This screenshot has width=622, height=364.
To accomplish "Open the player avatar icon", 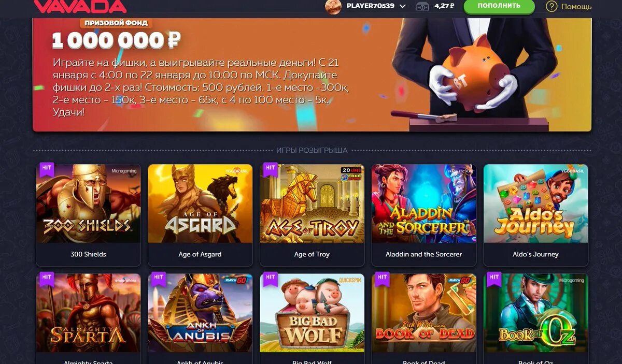I will click(x=333, y=6).
